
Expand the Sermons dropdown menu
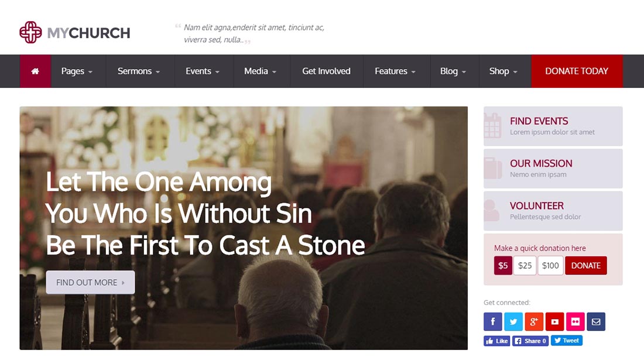point(139,71)
